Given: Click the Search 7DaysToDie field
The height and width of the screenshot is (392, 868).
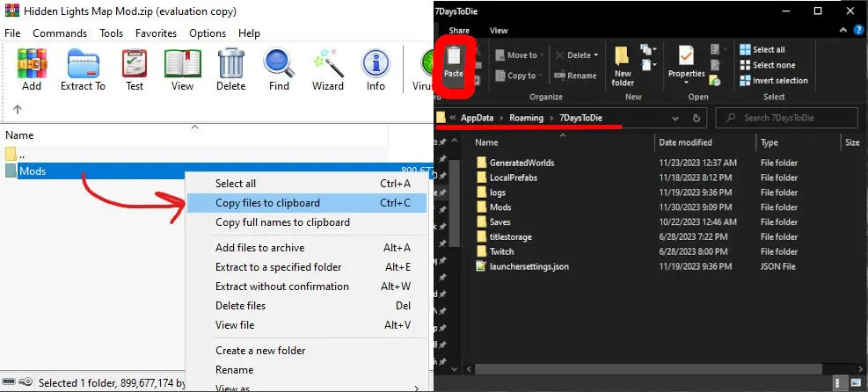Looking at the screenshot, I should click(786, 118).
